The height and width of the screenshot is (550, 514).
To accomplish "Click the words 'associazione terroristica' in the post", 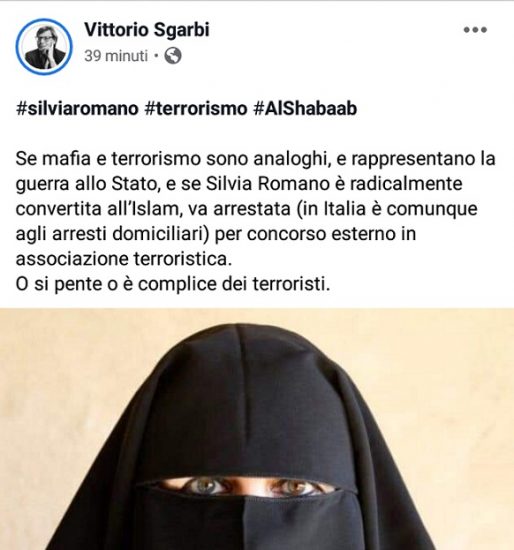I will click(124, 259).
